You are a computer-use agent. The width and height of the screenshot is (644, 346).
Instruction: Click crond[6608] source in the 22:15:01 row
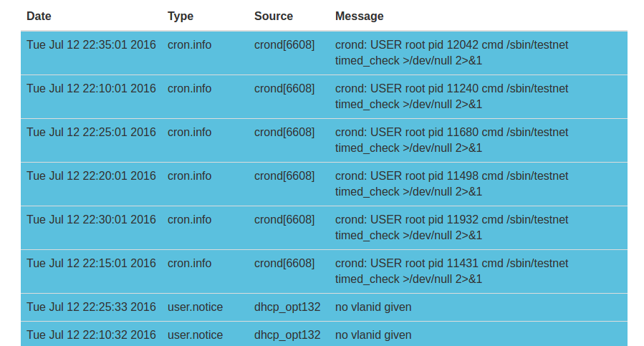pos(284,264)
